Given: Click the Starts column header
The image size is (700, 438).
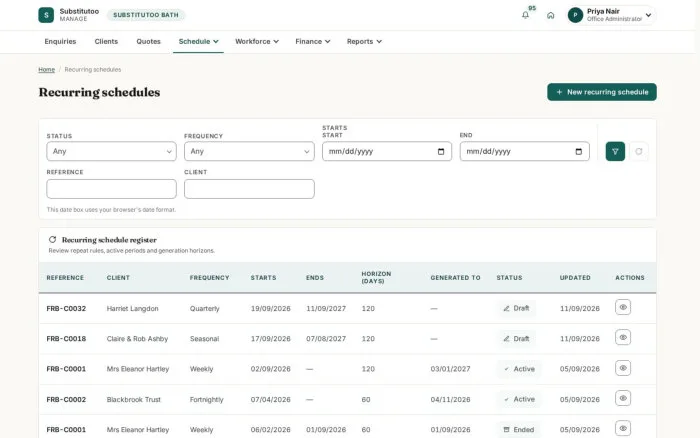Looking at the screenshot, I should pos(263,278).
